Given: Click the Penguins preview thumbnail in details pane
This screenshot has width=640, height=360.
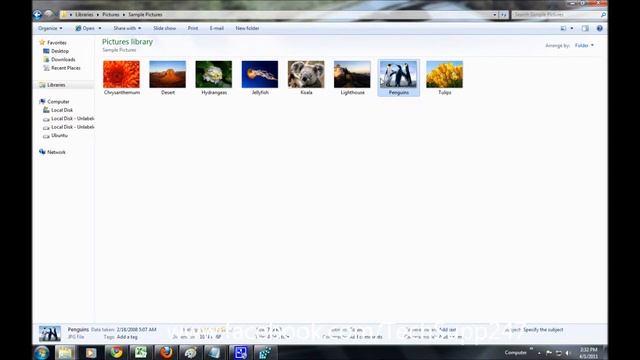Looking at the screenshot, I should [x=50, y=333].
